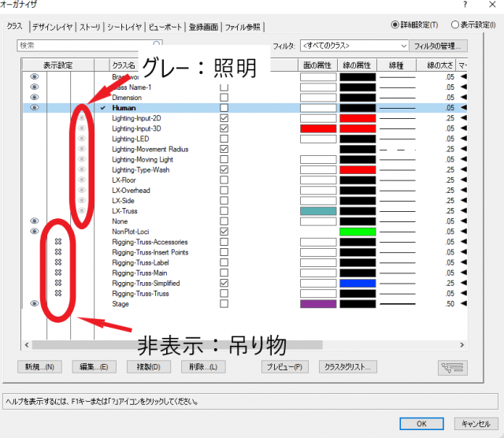Screen dimensions: 504x438
Task: Click the invisible X icon for Rigging-Truss-Accessories
Action: tap(58, 242)
